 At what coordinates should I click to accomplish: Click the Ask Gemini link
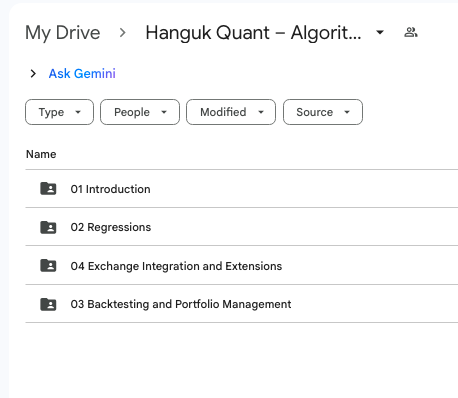click(82, 74)
